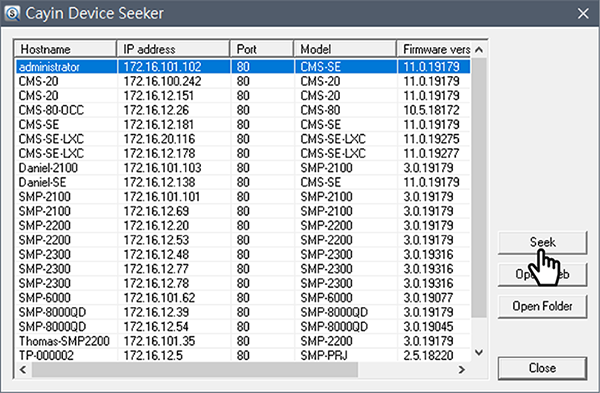Sort by Hostname column header
The height and width of the screenshot is (393, 600).
[x=65, y=49]
